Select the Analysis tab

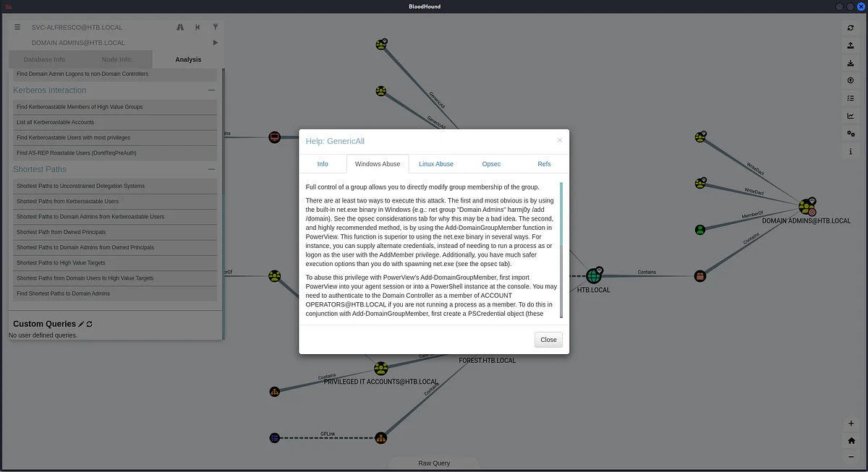tap(188, 59)
